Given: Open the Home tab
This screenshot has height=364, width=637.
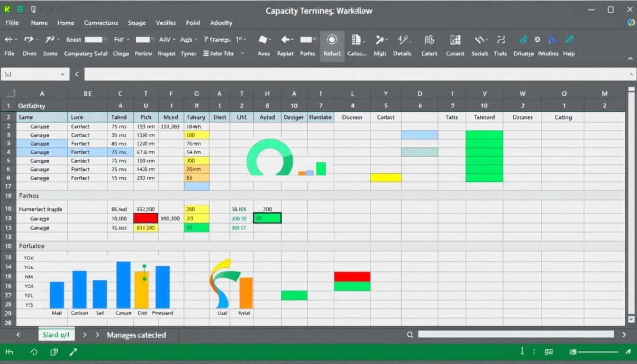Looking at the screenshot, I should click(x=65, y=23).
